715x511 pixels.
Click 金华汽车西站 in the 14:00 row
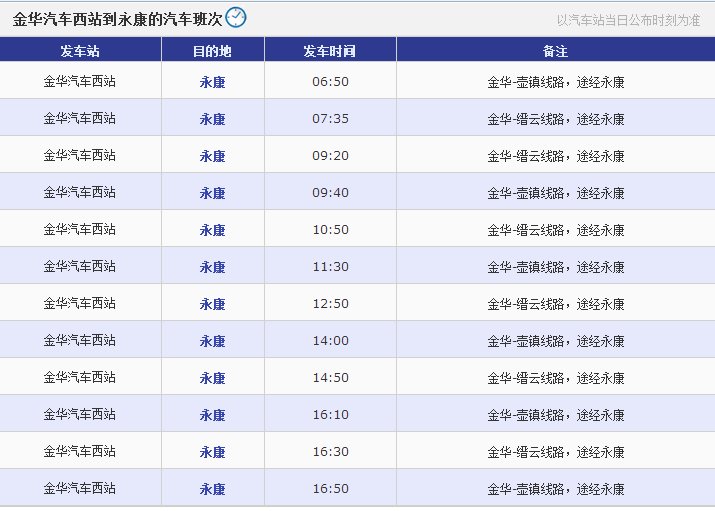80,340
